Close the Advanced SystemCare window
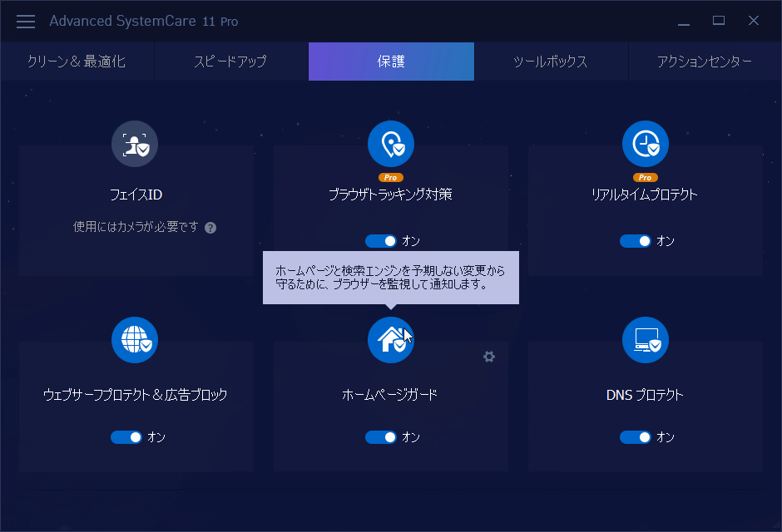Viewport: 782px width, 532px height. [754, 21]
